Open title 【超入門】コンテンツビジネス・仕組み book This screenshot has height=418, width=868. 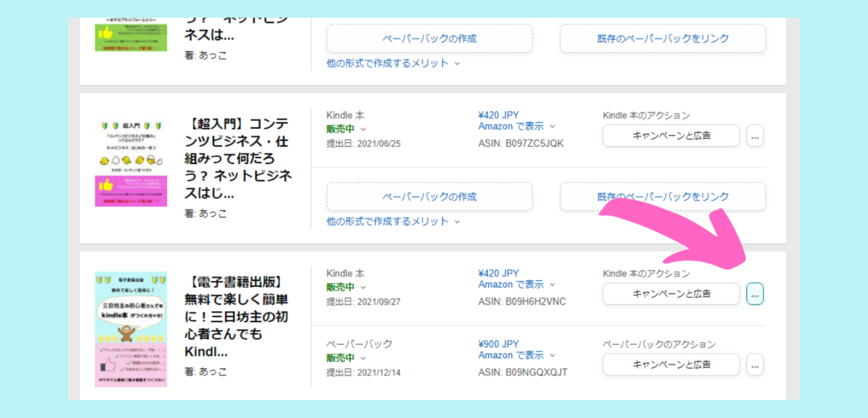pos(238,158)
